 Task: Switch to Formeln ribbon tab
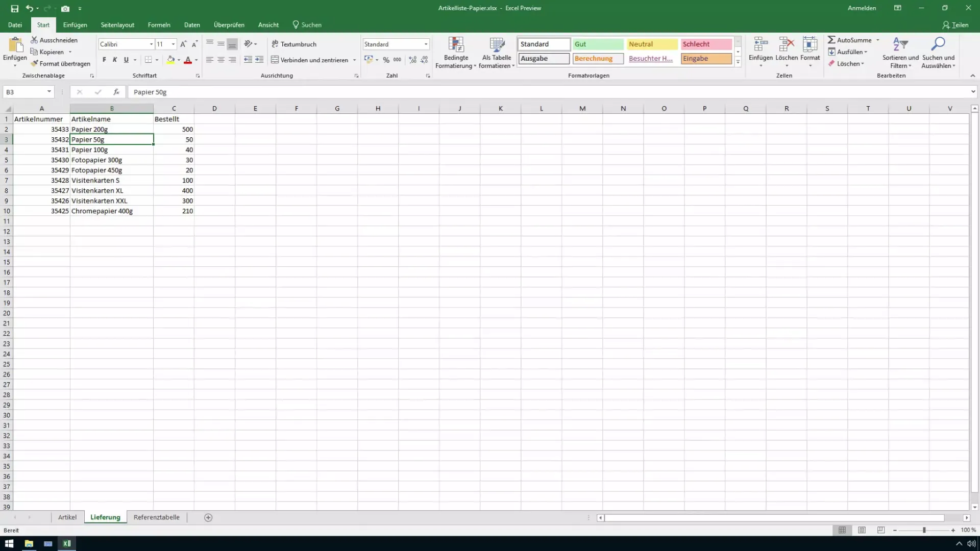click(x=159, y=24)
